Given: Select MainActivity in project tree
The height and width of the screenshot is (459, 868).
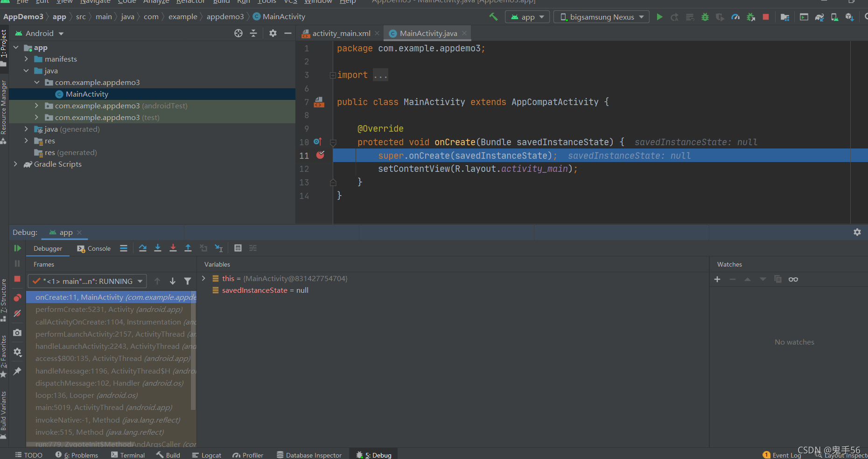Looking at the screenshot, I should click(87, 94).
